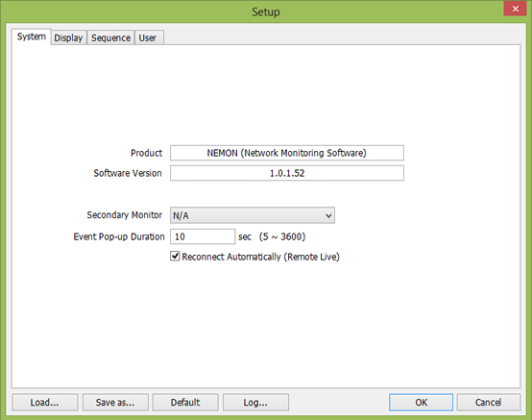Uncheck Reconnect Automatically checkbox
Image resolution: width=532 pixels, height=420 pixels.
coord(175,256)
